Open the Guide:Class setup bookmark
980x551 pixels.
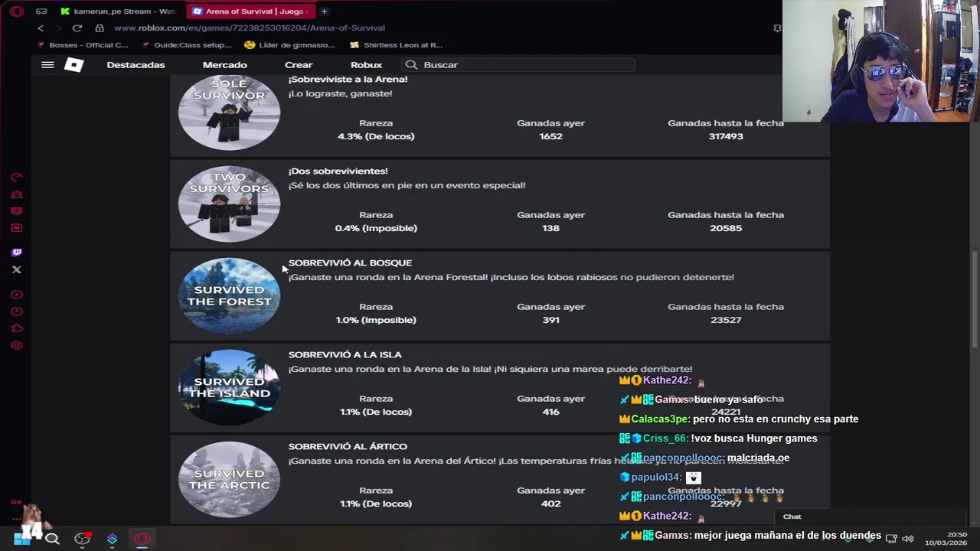tap(186, 45)
